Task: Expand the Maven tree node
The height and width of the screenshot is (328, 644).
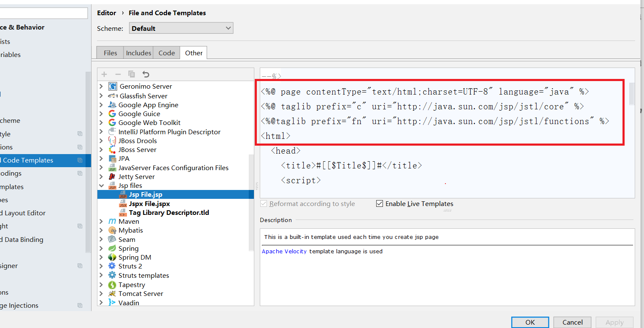Action: pos(101,222)
